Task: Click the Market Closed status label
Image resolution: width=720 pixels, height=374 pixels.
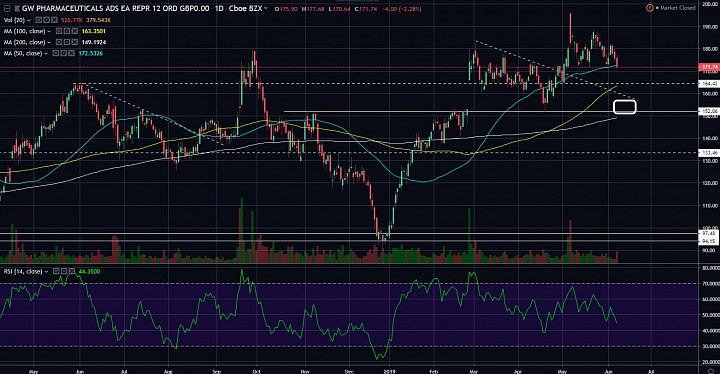Action: click(678, 8)
